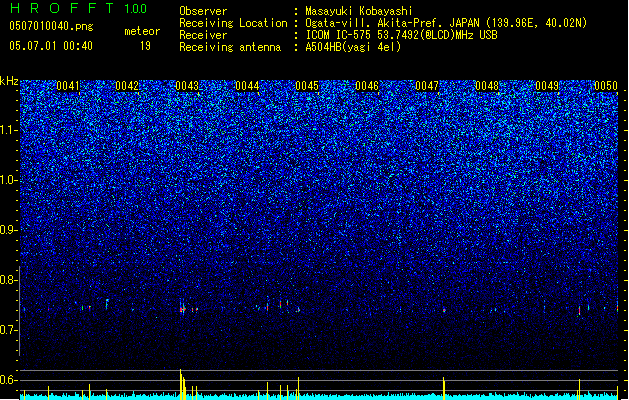Click the tallest yellow spike under 0043
629x400 pixels.
point(181,384)
